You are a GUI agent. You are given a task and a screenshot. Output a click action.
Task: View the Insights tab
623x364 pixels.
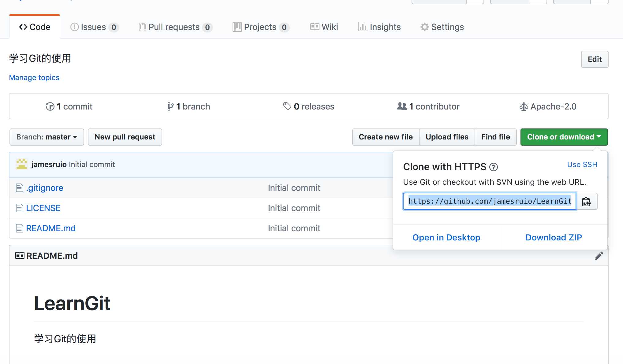click(x=379, y=27)
